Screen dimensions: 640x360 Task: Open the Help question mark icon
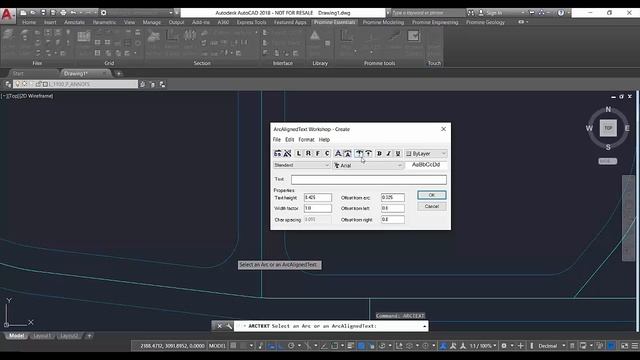tap(561, 13)
